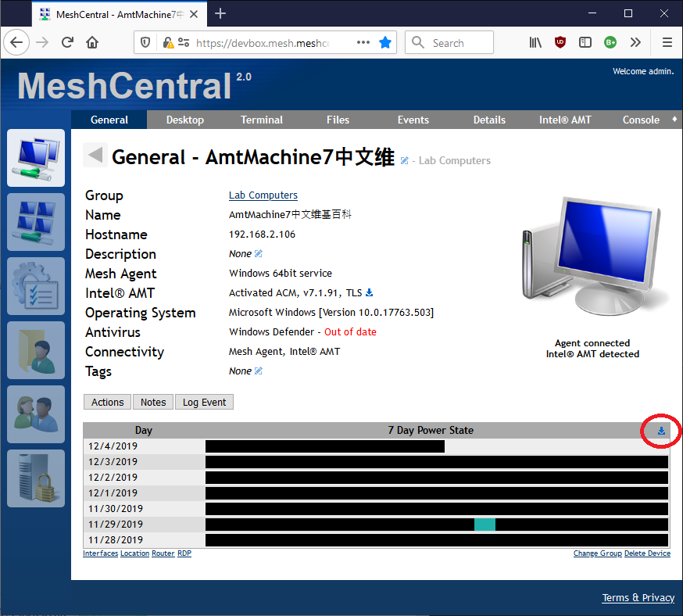Screen dimensions: 683x616
Task: Switch to the Files tab
Action: coord(338,120)
